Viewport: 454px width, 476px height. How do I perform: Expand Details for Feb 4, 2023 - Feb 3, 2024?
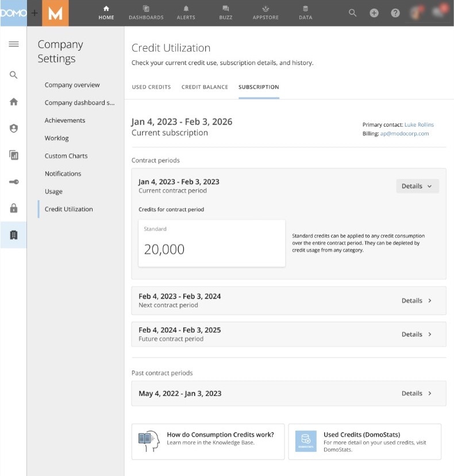click(417, 301)
